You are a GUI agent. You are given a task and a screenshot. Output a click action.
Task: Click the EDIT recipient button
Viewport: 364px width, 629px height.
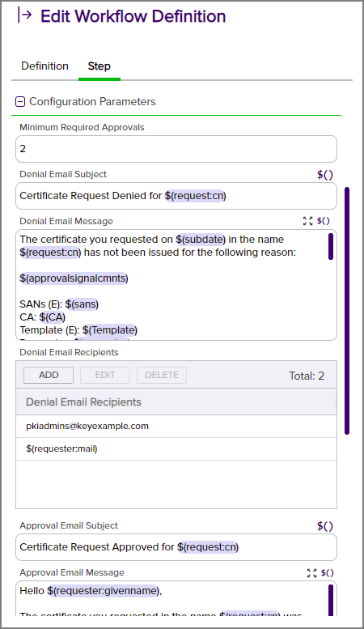point(105,375)
